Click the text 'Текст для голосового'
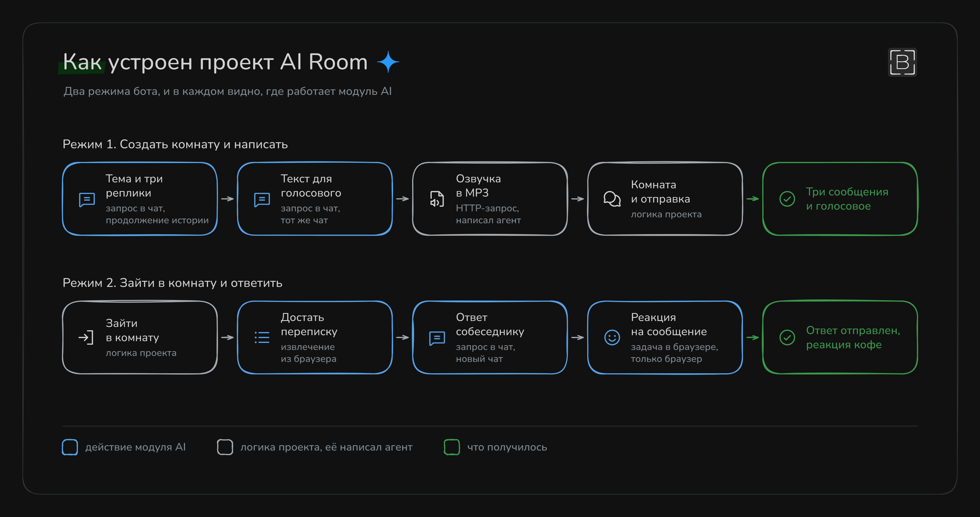 coord(311,186)
